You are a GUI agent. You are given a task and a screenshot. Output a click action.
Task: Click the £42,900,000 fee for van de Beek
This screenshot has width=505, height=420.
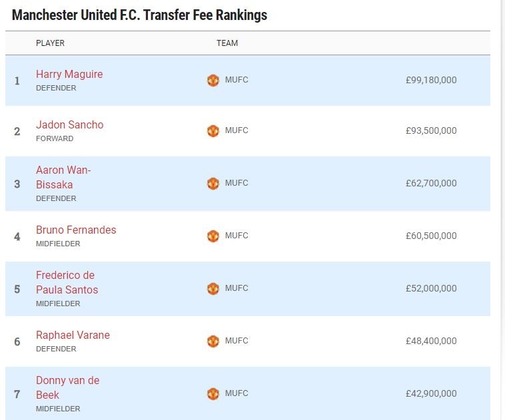click(x=431, y=394)
